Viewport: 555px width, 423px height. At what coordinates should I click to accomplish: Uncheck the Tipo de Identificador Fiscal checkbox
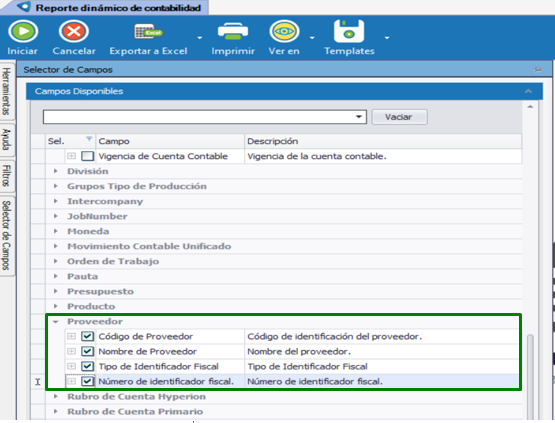click(x=87, y=366)
